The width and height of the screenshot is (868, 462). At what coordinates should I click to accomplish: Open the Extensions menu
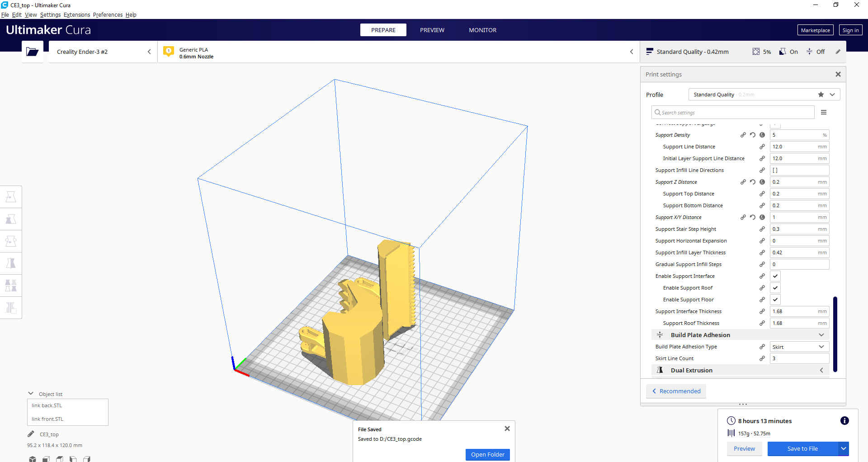[76, 14]
